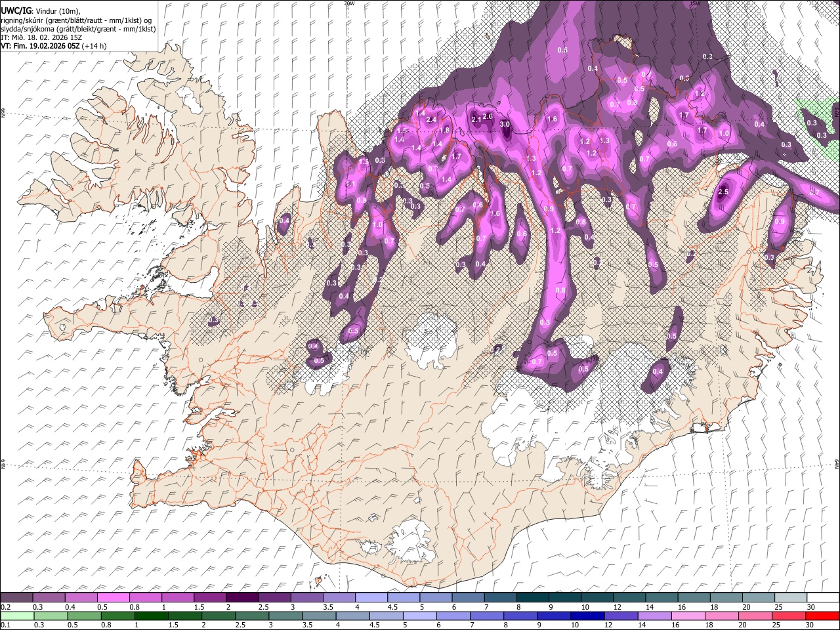Click the '(+14 h)' forecast offset text
This screenshot has width=840, height=630.
pyautogui.click(x=94, y=46)
